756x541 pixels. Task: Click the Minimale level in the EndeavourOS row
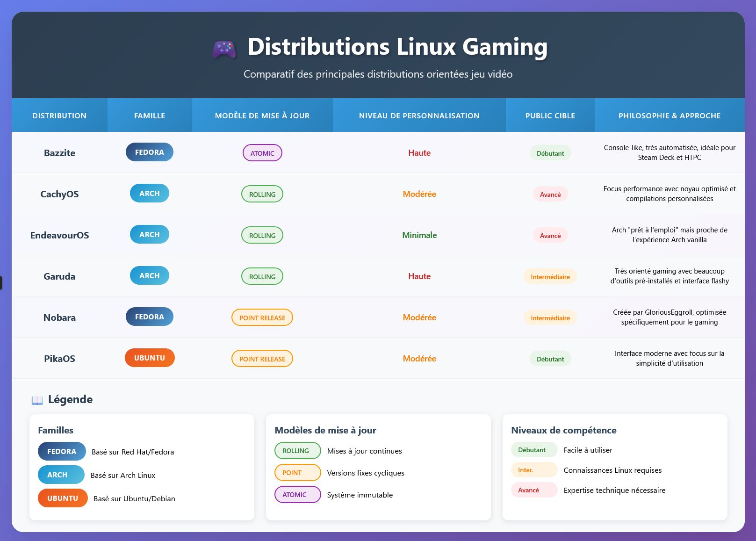419,235
